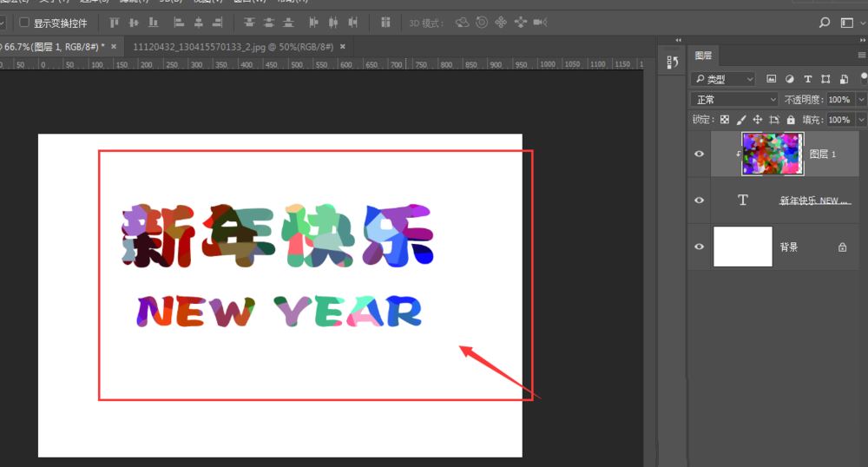Select the 图层 panel tab
The width and height of the screenshot is (868, 467).
point(703,56)
